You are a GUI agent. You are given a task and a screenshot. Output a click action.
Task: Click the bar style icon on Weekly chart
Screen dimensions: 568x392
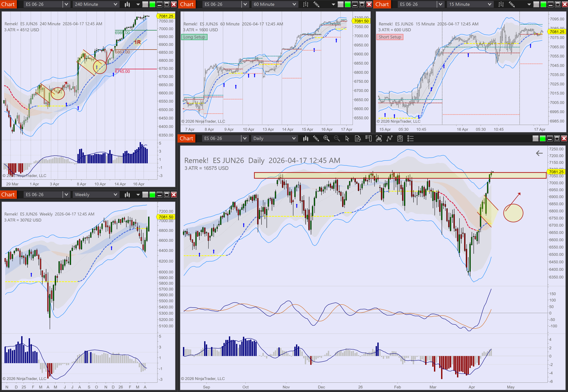pyautogui.click(x=127, y=195)
